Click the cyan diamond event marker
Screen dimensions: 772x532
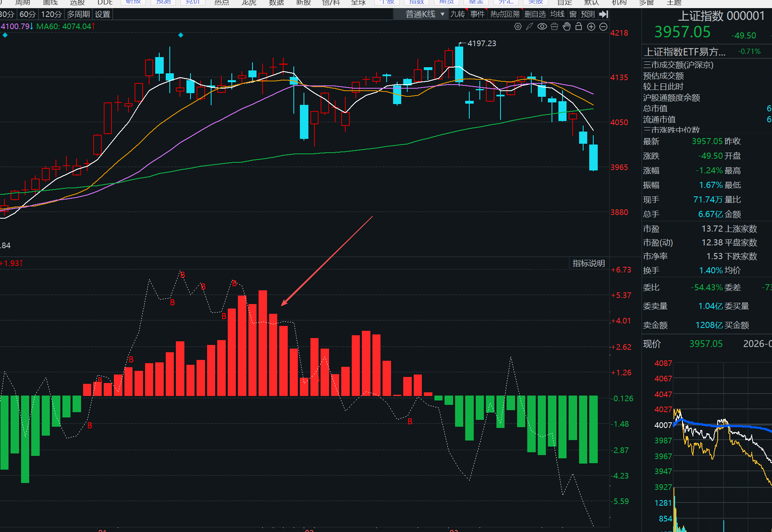[x=181, y=35]
